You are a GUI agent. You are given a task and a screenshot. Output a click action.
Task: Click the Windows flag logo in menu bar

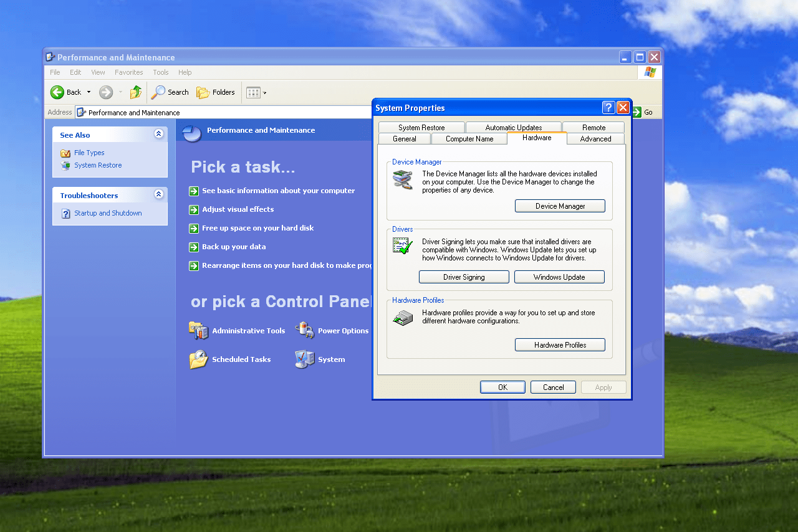(x=650, y=72)
